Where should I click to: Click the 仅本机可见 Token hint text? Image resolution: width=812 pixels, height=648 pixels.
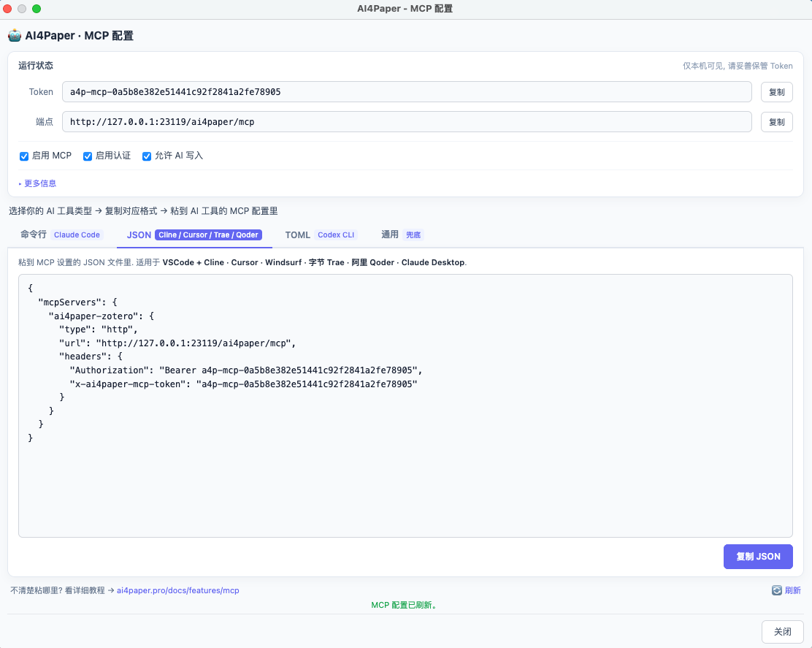tap(738, 66)
